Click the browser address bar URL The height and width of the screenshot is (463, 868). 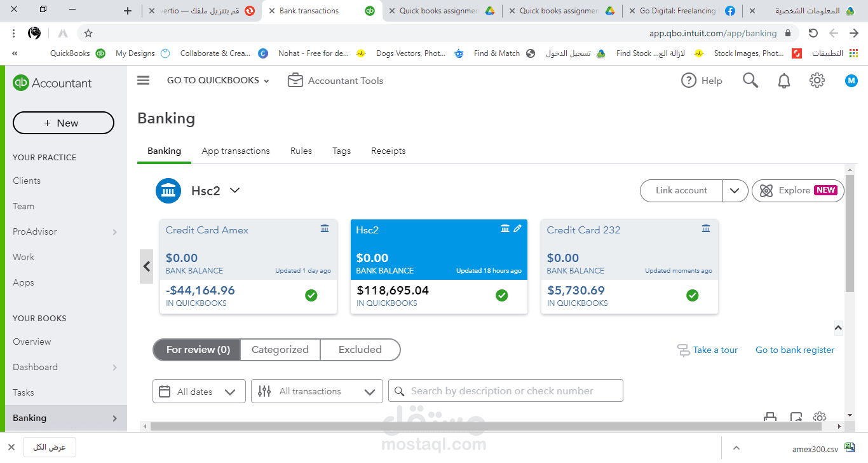(x=713, y=33)
